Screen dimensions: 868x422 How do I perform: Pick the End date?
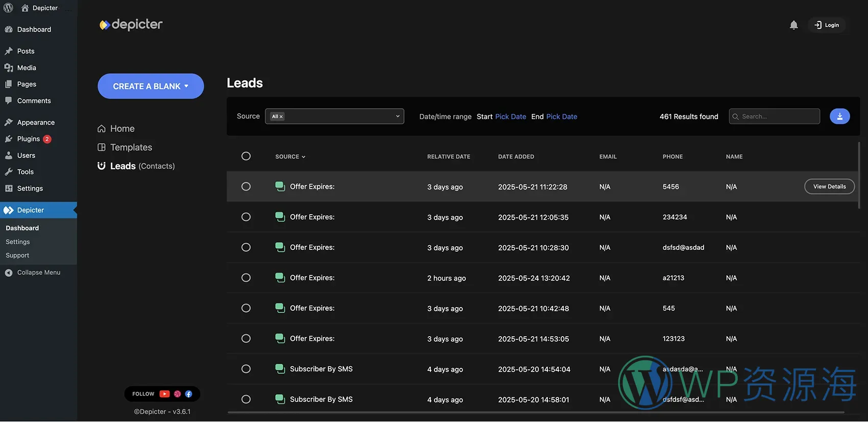(562, 116)
